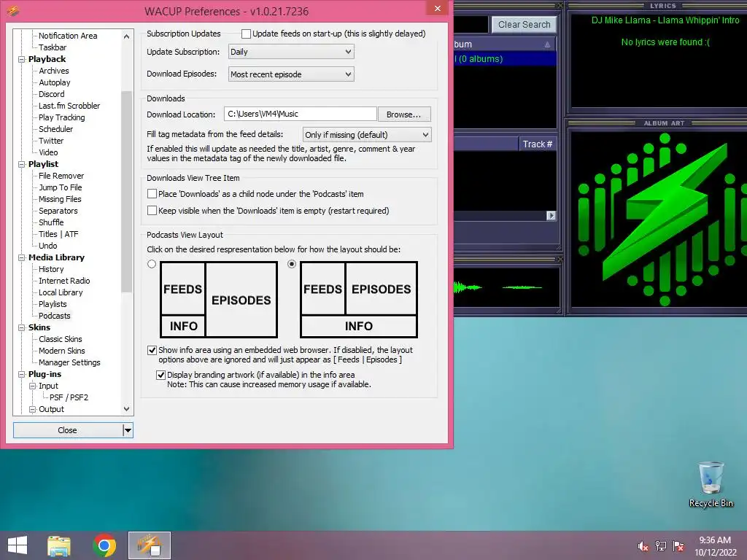Click the tree scrollbar thumb

[126, 191]
